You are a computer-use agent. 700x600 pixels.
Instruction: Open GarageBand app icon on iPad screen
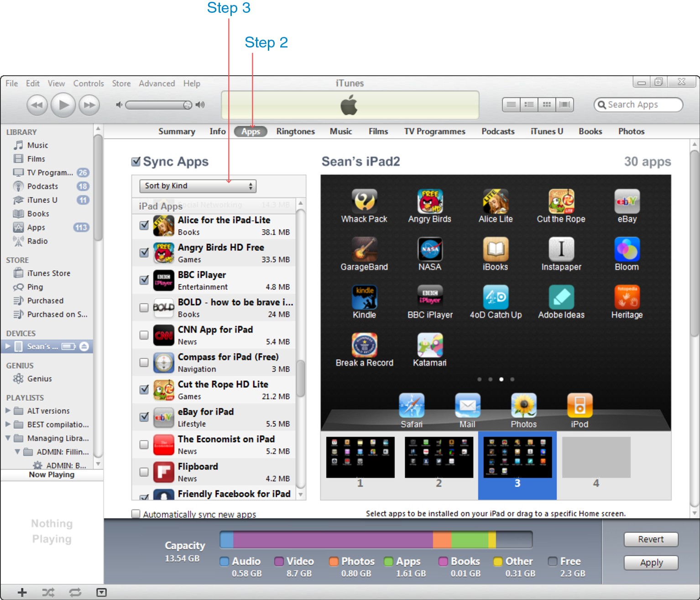[x=364, y=249]
